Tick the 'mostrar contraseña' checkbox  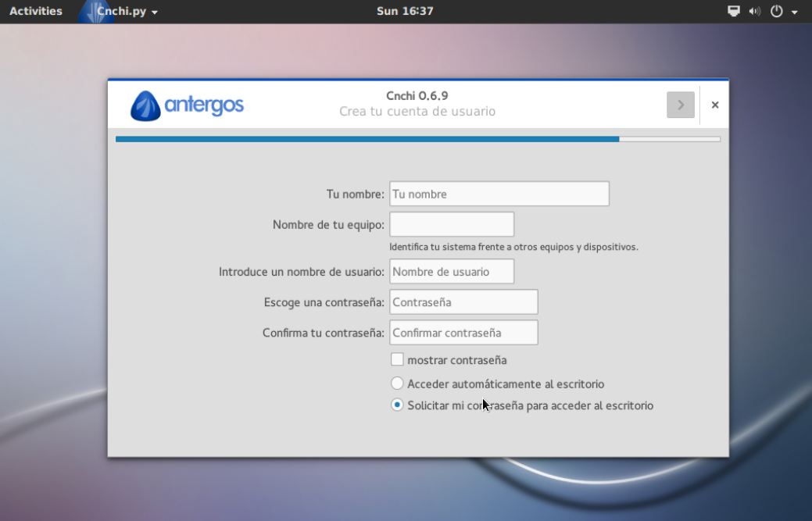397,359
